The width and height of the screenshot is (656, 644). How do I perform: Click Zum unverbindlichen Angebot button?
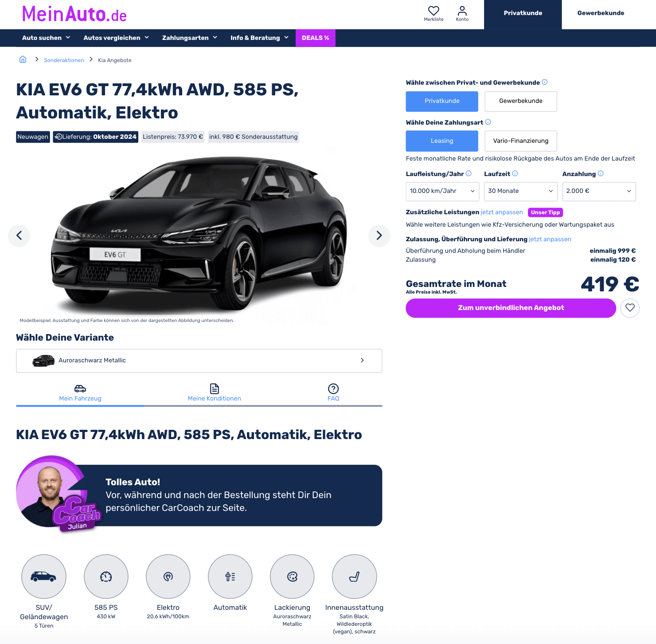click(511, 308)
